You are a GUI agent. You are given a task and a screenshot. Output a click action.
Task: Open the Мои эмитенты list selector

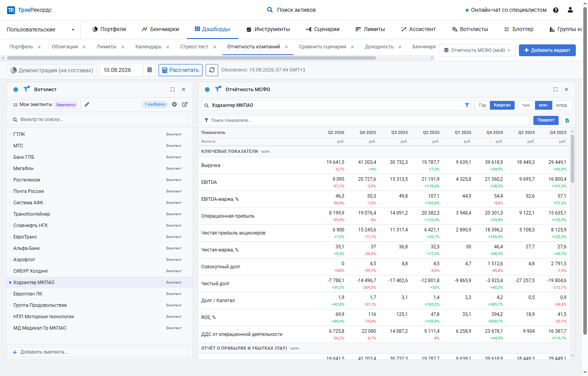(45, 105)
